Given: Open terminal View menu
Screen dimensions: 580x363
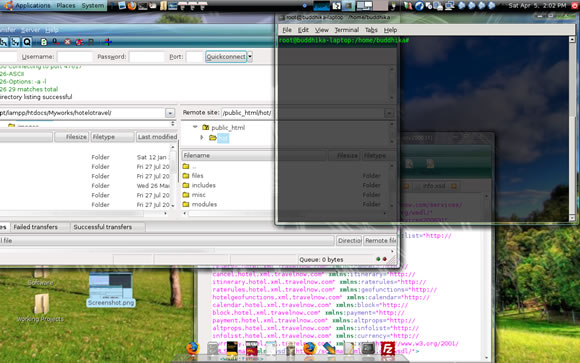Looking at the screenshot, I should (321, 30).
